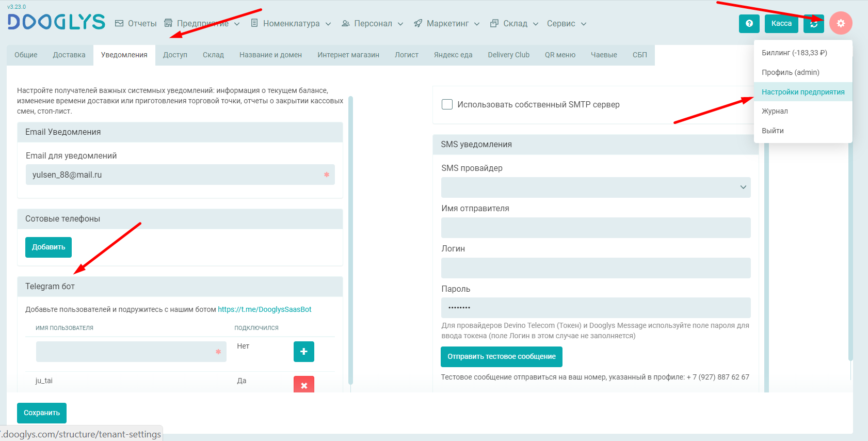Switch to the QR меню tab
The height and width of the screenshot is (441, 868).
pyautogui.click(x=560, y=55)
